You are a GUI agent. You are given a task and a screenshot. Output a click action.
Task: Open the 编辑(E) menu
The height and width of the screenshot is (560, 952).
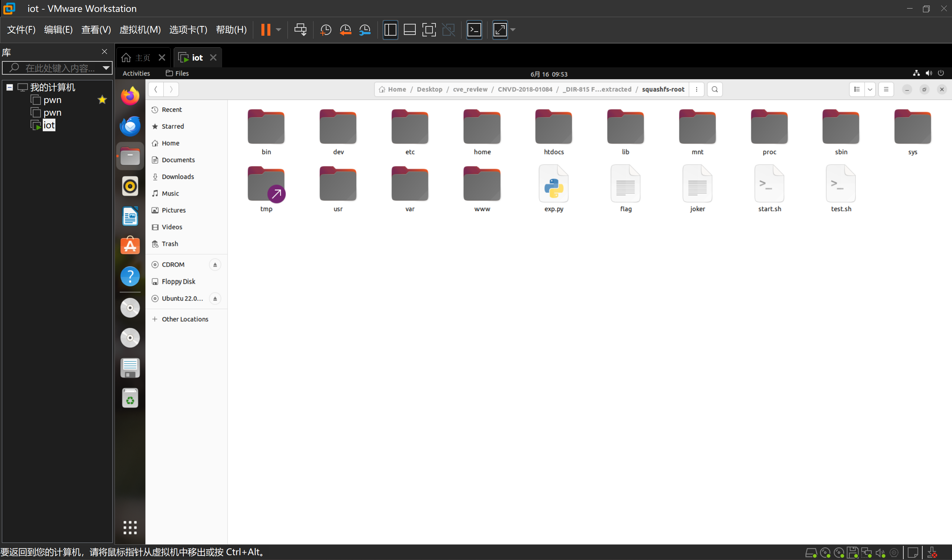[58, 29]
